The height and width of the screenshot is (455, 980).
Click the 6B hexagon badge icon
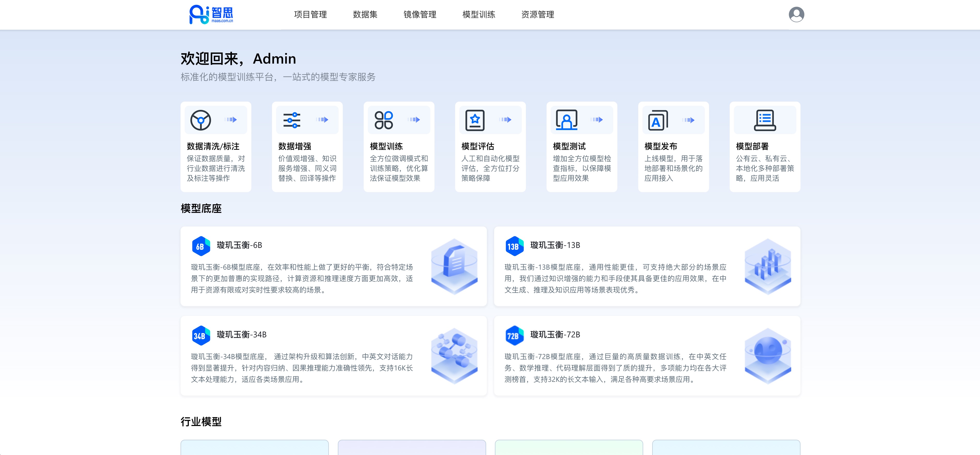point(201,246)
